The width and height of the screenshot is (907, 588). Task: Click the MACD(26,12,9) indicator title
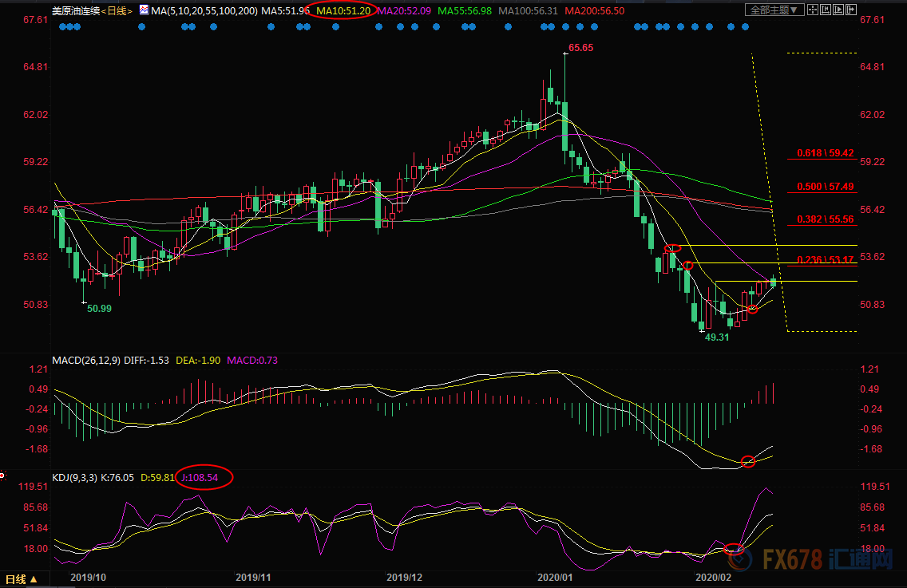pyautogui.click(x=85, y=360)
